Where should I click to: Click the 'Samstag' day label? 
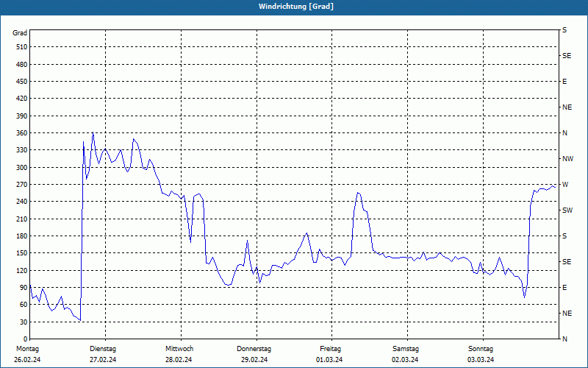click(406, 349)
